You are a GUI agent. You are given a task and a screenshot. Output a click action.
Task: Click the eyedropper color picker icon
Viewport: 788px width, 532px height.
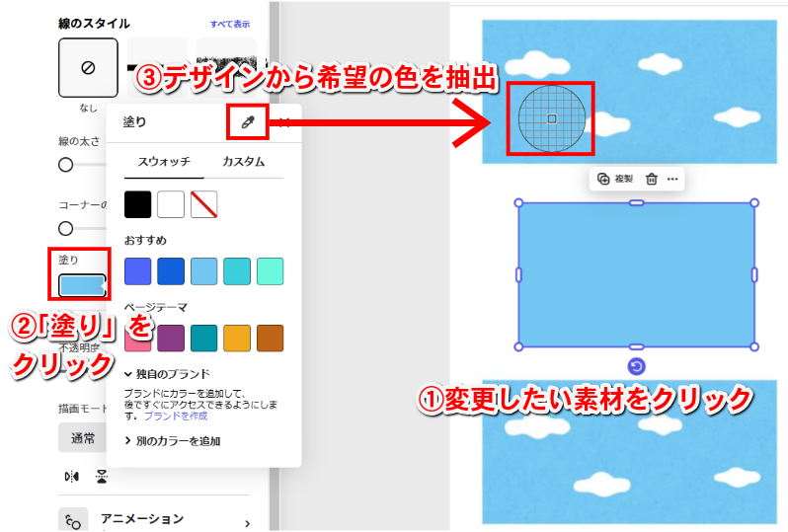tap(247, 122)
